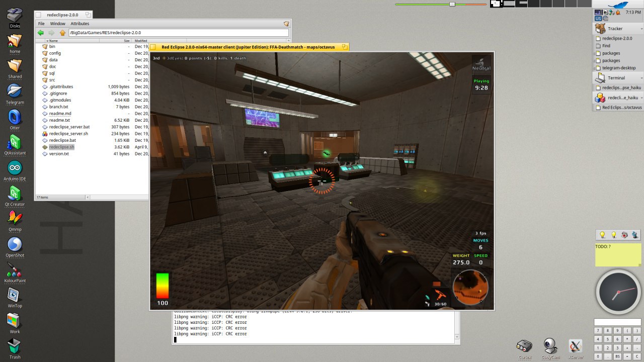Switch to telegram-desktop window in Deskbar
The width and height of the screenshot is (644, 362).
618,68
